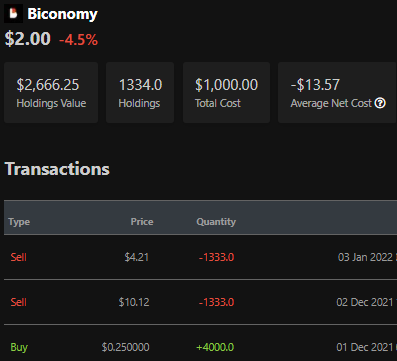
Task: Select the $1,000.00 Total Cost card
Action: 226,92
